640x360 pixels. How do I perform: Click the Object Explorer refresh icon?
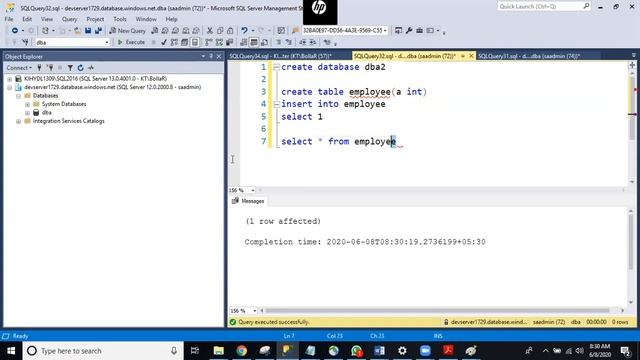[x=80, y=68]
